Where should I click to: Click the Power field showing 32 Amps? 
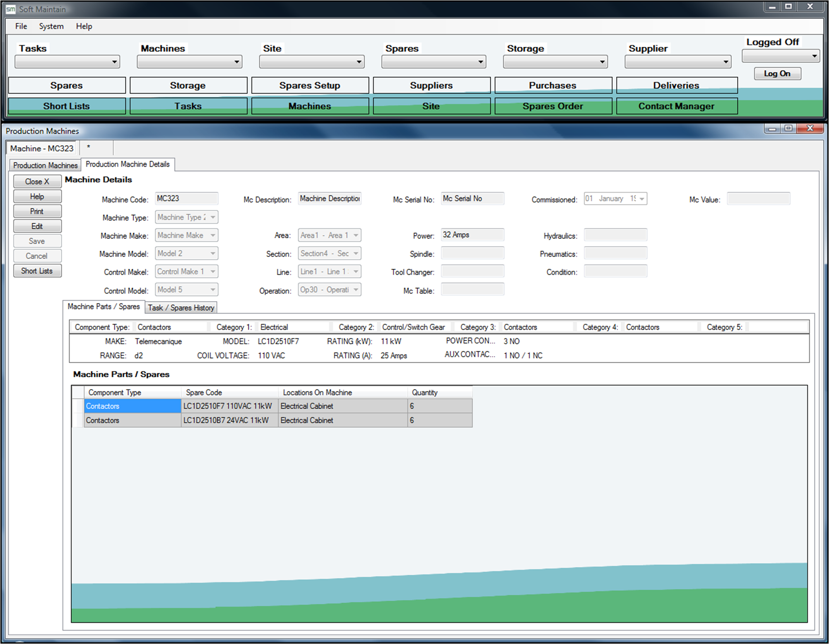(472, 235)
